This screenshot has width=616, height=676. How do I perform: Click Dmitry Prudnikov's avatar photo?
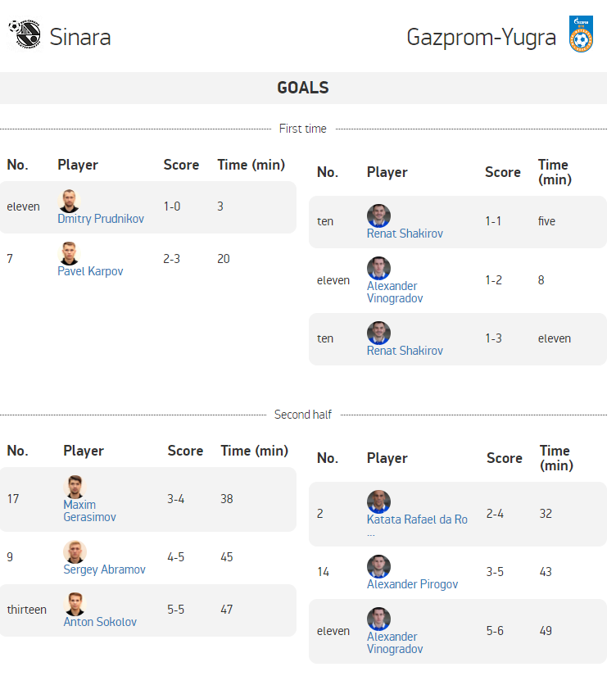69,201
